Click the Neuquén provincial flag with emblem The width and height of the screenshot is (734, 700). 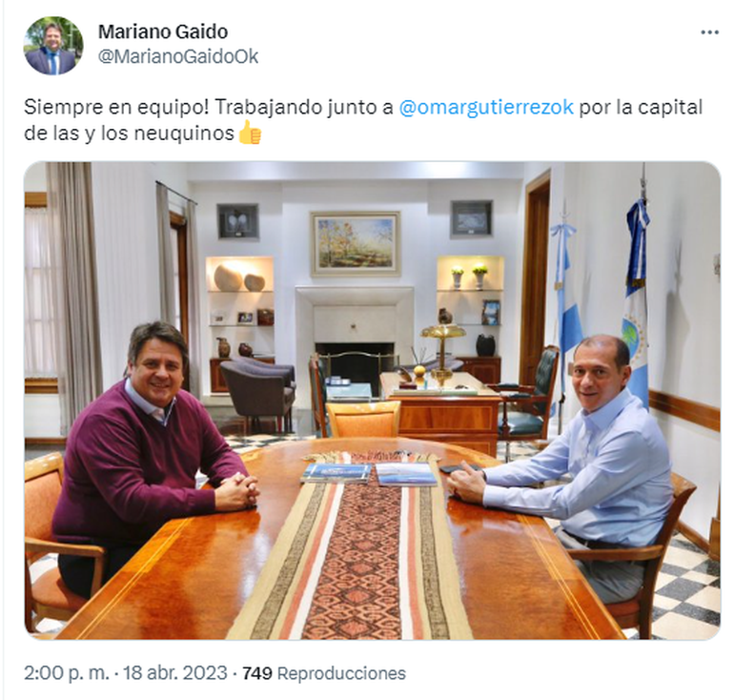coord(636,299)
